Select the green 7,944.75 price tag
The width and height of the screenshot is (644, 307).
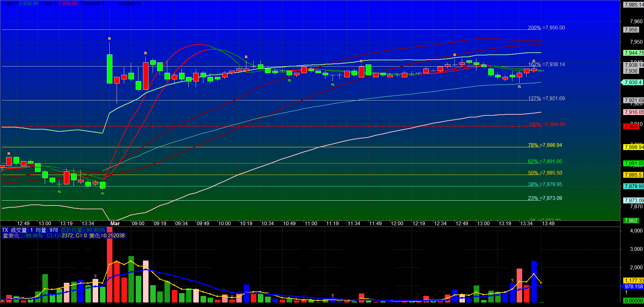coord(634,53)
